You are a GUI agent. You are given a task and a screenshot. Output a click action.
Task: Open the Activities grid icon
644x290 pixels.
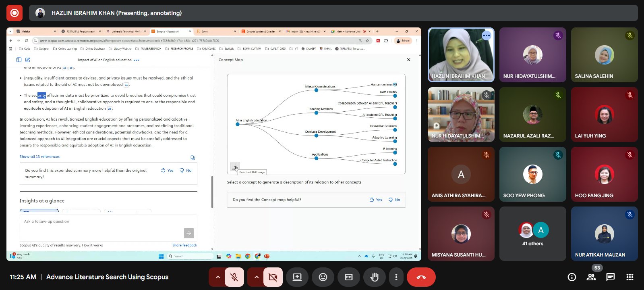click(x=630, y=277)
